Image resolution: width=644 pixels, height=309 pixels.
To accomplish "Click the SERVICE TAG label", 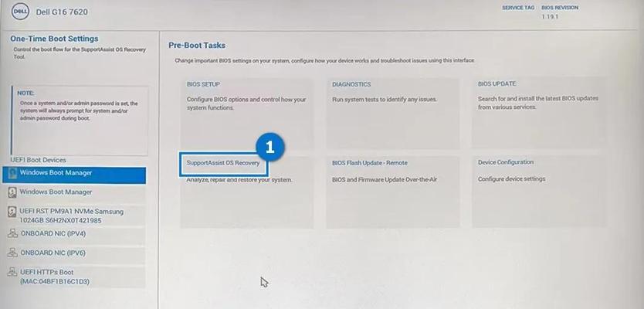I will pyautogui.click(x=518, y=8).
